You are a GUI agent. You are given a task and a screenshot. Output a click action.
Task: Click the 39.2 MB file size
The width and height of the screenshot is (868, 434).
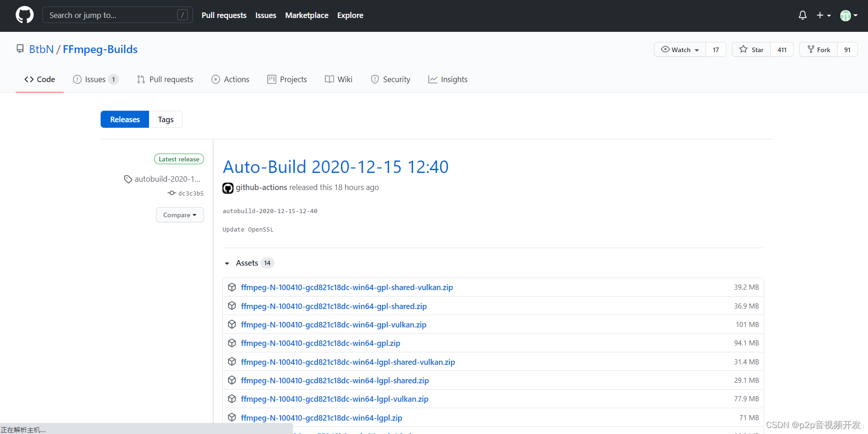pos(746,287)
